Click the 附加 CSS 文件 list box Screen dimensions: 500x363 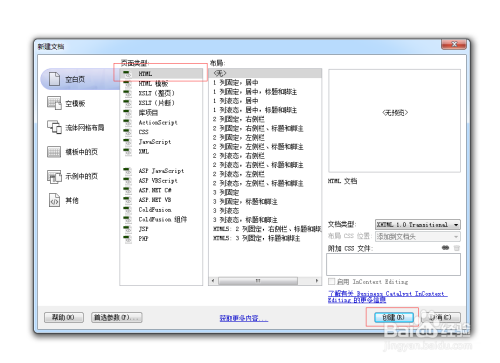point(393,264)
